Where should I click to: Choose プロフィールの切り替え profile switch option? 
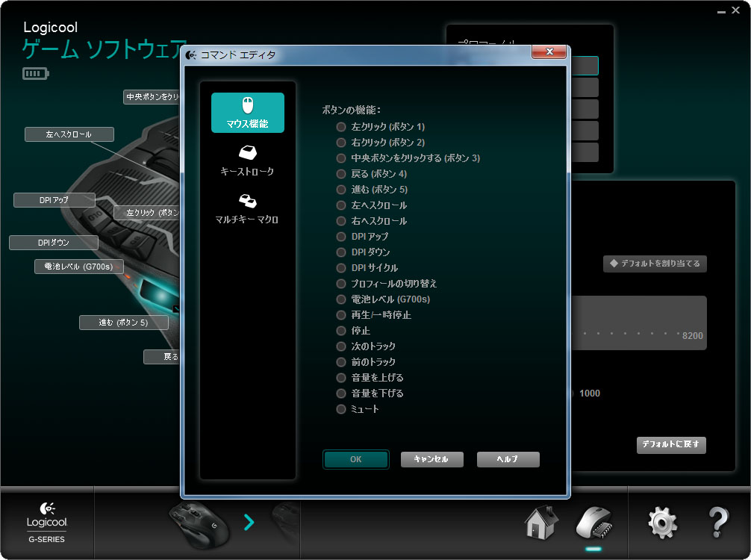coord(341,284)
